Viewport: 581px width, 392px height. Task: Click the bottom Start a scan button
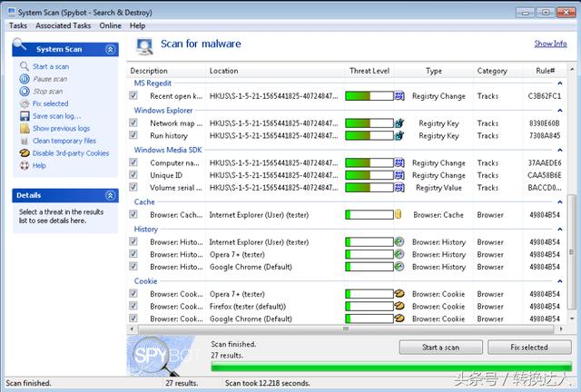coord(440,348)
